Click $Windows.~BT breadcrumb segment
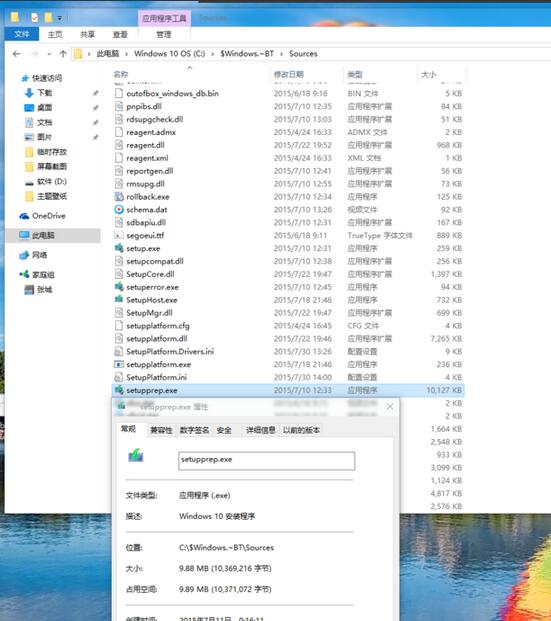Screen dimensions: 551x621 247,54
